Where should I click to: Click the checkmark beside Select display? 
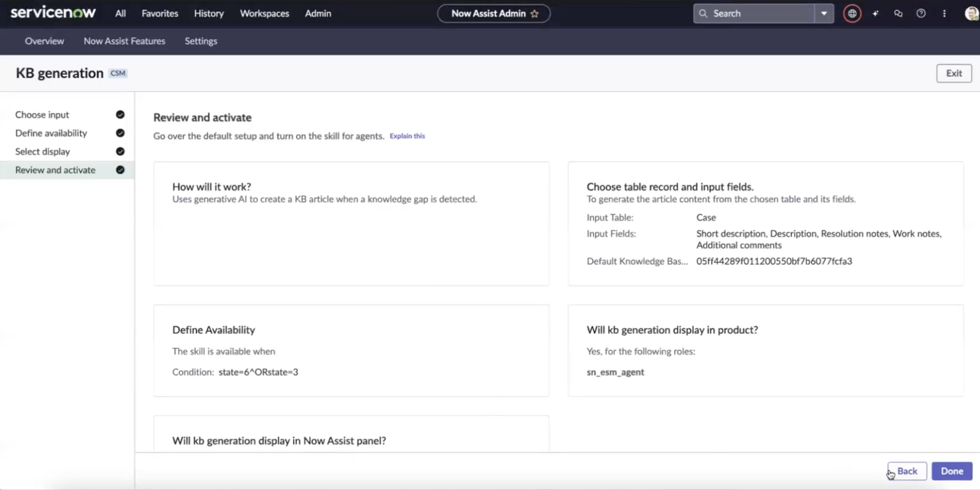(x=120, y=151)
